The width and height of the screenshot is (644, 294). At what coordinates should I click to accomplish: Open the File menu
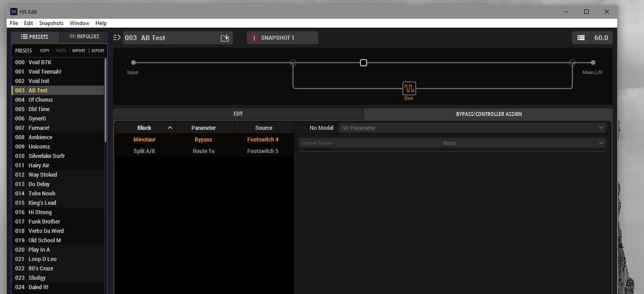pyautogui.click(x=14, y=23)
